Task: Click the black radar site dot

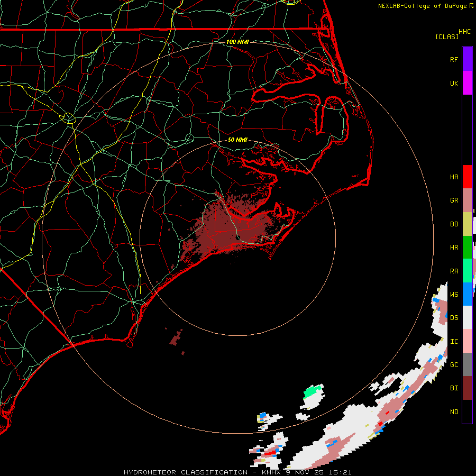Action: pos(237,237)
